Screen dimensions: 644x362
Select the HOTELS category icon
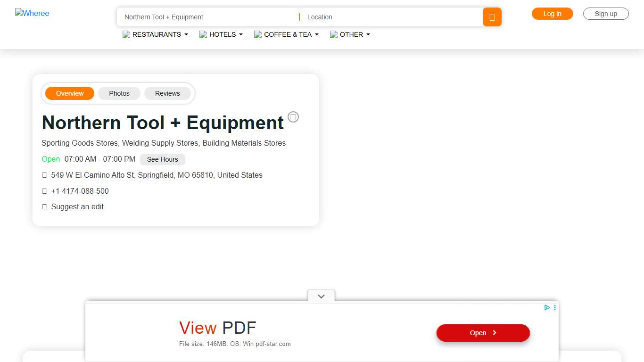point(203,34)
